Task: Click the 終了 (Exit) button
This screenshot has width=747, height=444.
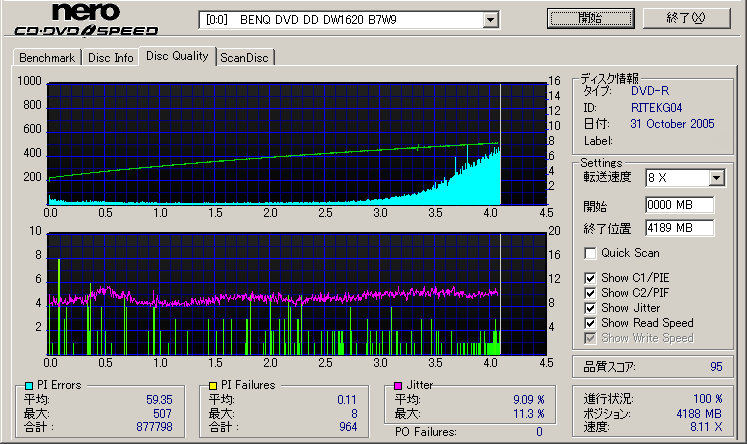Action: pyautogui.click(x=686, y=18)
